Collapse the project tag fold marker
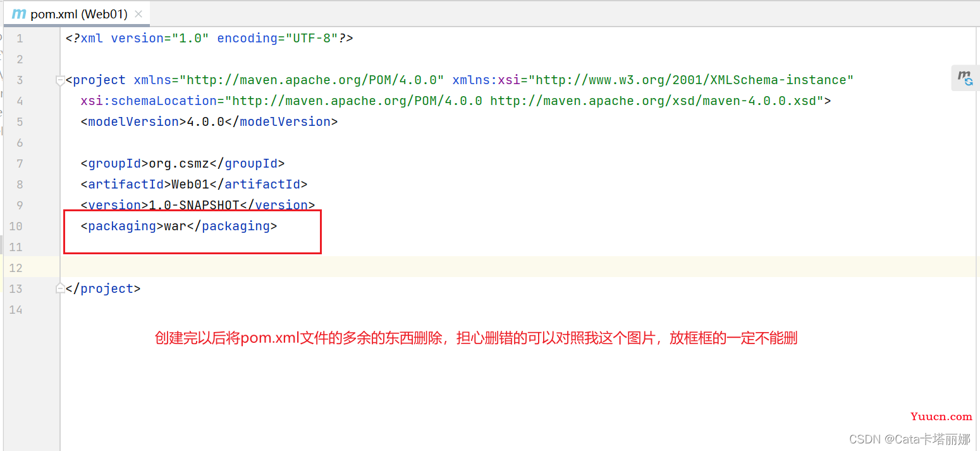This screenshot has width=980, height=451. [x=60, y=80]
